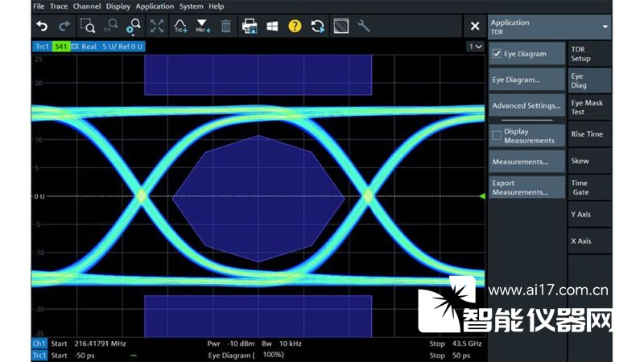Add a new marker with Mkr+

pos(203,27)
